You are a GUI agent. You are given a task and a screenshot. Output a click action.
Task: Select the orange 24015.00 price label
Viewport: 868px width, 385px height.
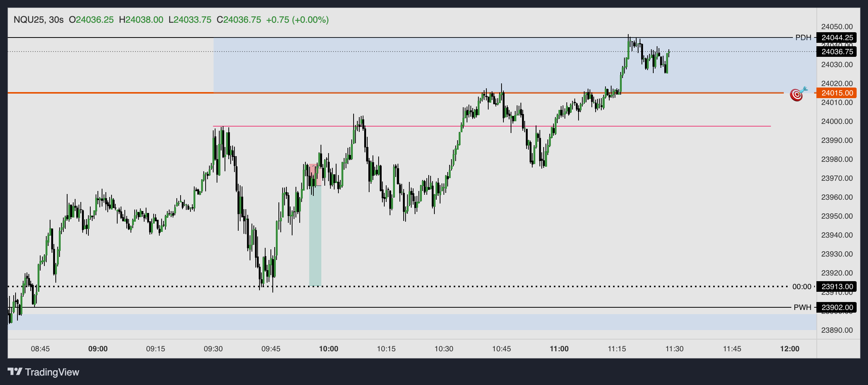pos(837,93)
